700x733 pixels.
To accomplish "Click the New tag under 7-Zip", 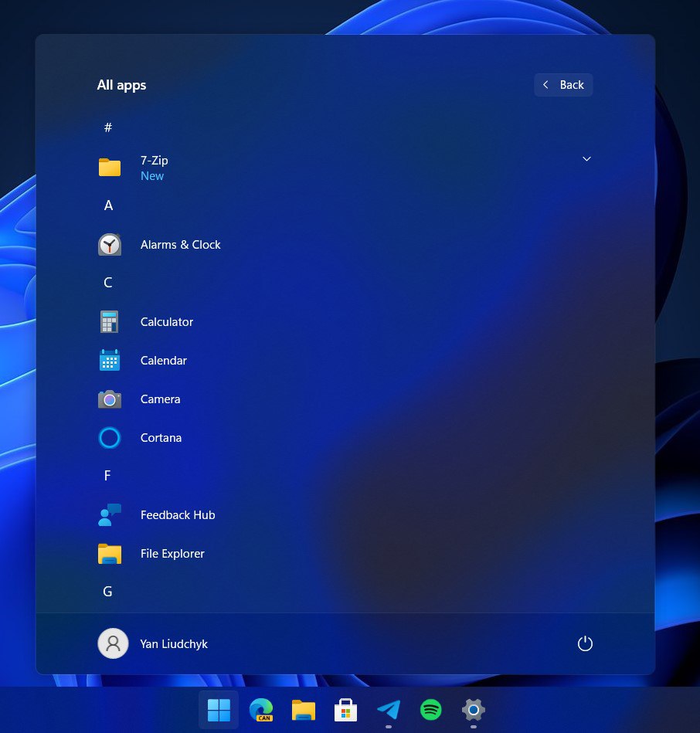I will [x=152, y=176].
